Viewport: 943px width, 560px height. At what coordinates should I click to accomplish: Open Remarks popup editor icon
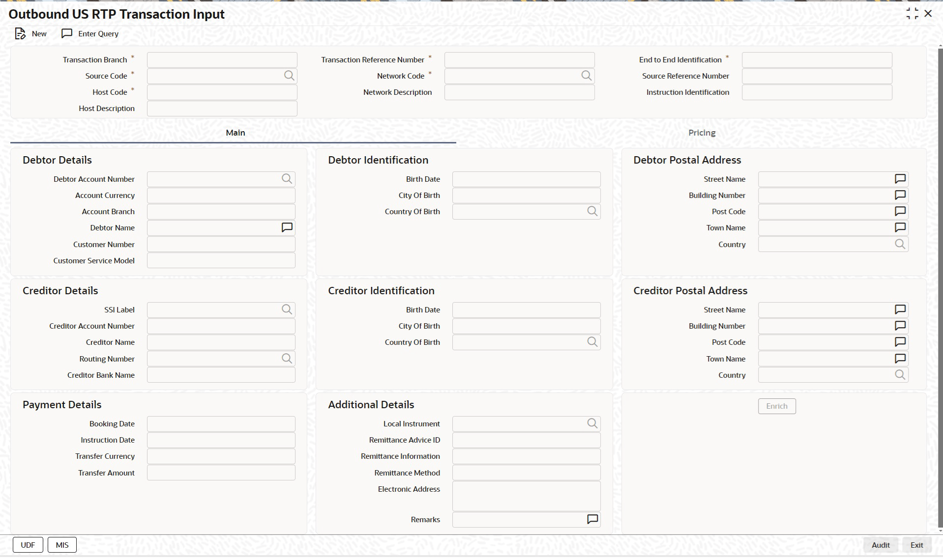(x=592, y=519)
